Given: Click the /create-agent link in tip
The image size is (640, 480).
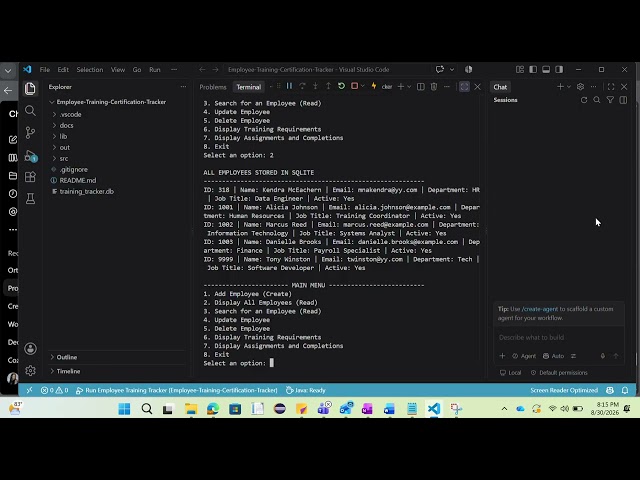Looking at the screenshot, I should pos(540,309).
